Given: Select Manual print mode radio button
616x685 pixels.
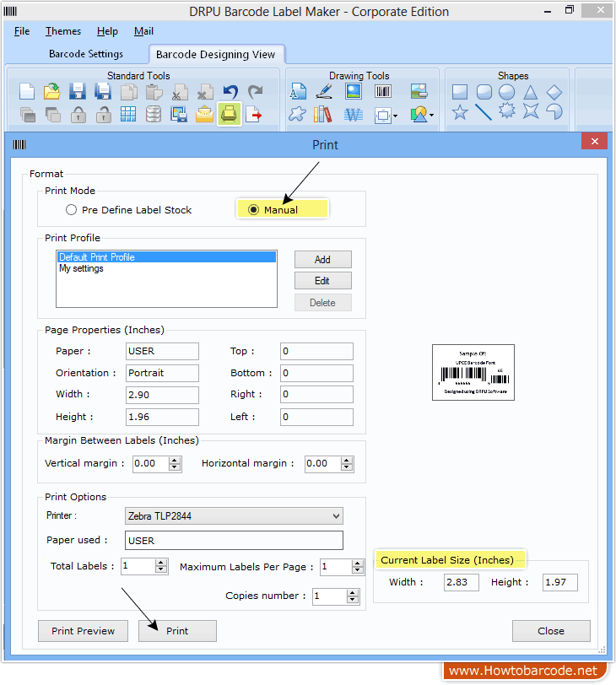Looking at the screenshot, I should tap(253, 210).
